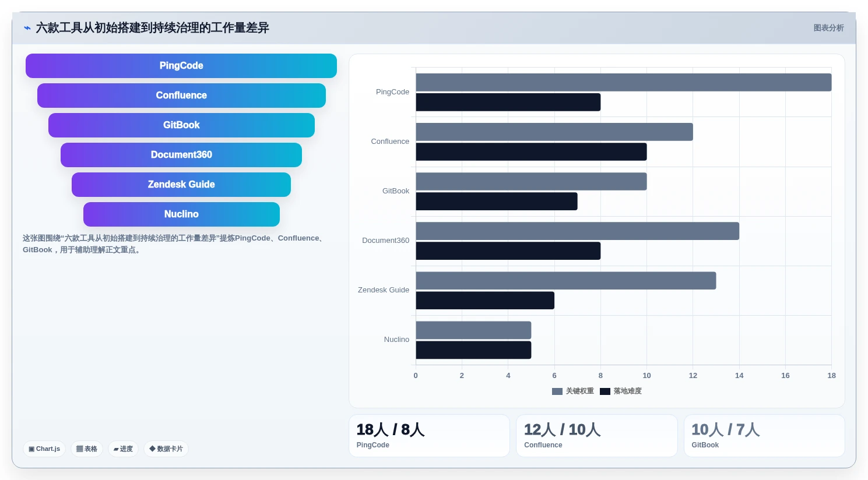Click the Chart.js tag chip

tap(44, 449)
